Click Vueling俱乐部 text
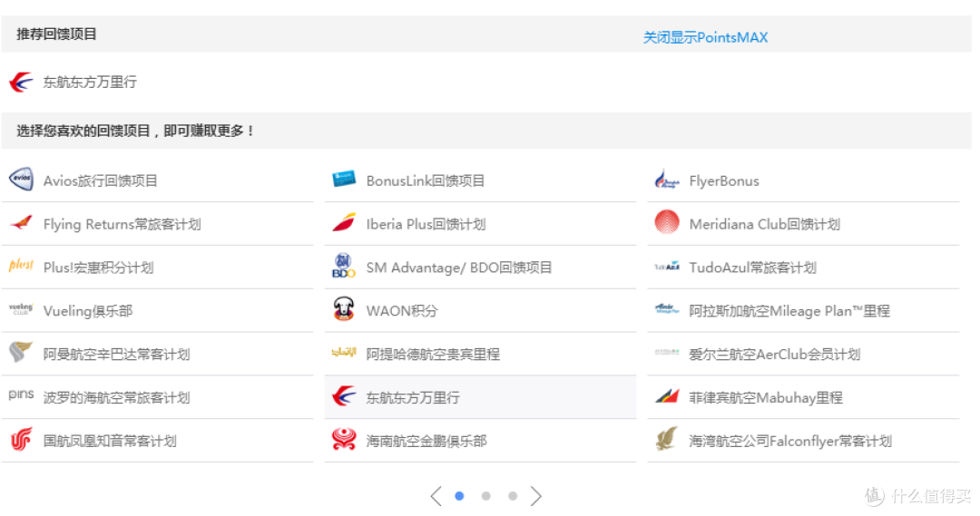The image size is (980, 516). pos(87,310)
